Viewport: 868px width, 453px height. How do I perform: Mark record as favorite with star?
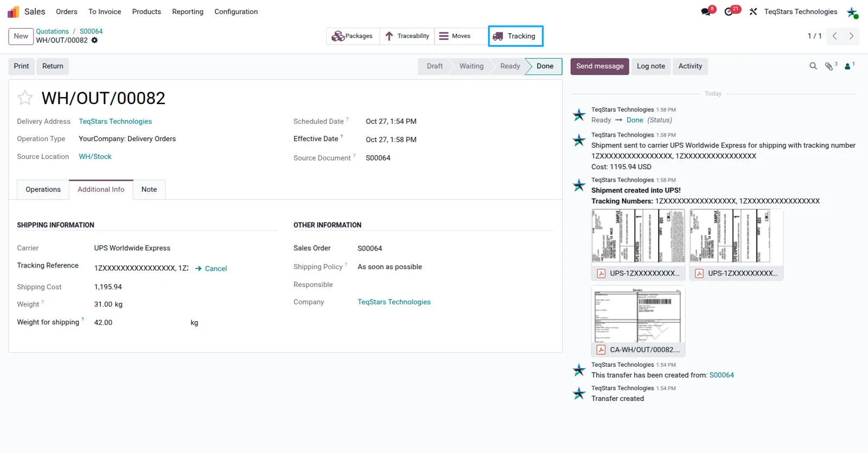click(x=25, y=98)
